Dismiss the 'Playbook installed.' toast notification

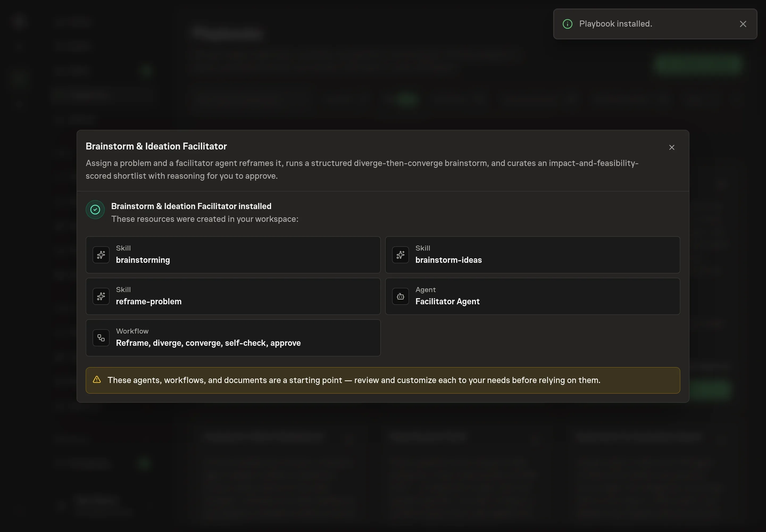[x=743, y=24]
